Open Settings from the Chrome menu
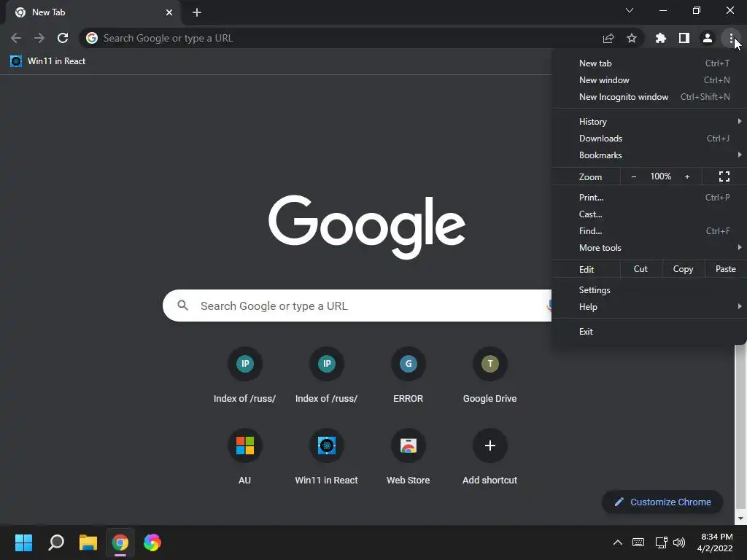 tap(649, 290)
